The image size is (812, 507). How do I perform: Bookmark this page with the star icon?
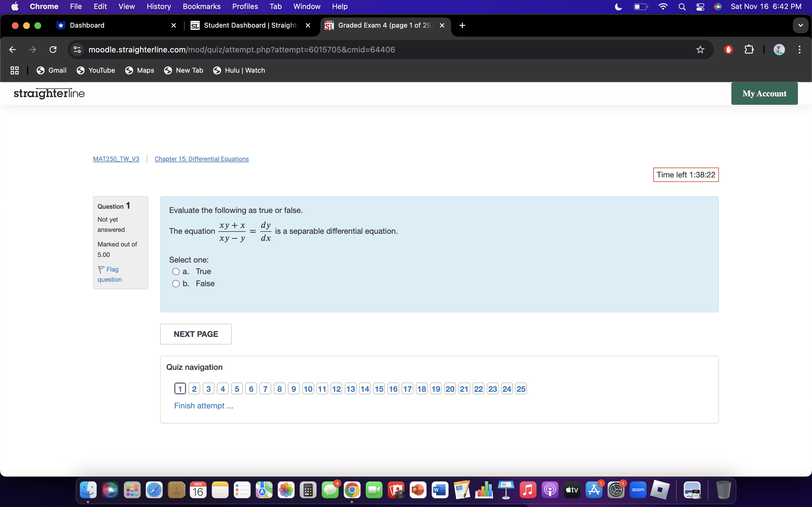pos(700,49)
